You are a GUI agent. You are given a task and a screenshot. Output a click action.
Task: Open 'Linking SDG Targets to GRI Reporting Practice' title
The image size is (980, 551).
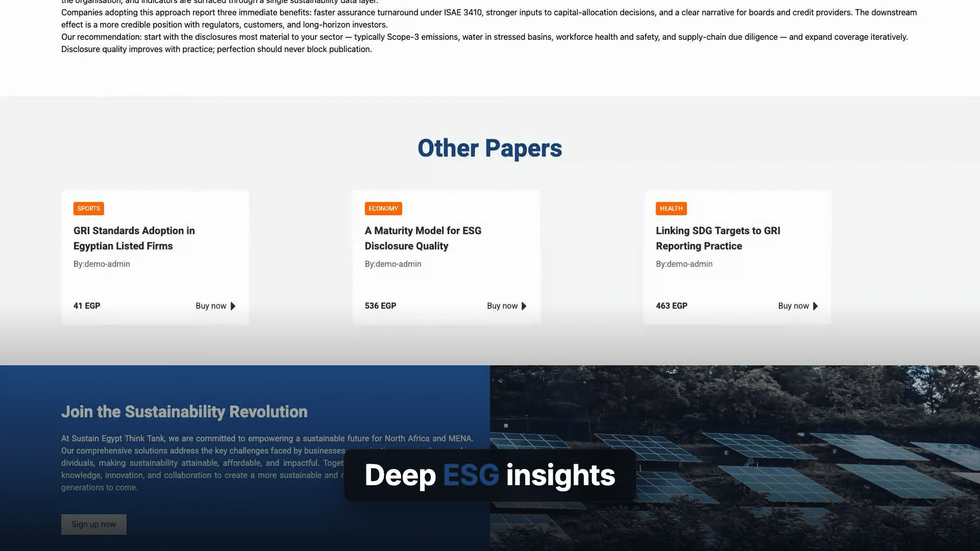click(x=718, y=238)
